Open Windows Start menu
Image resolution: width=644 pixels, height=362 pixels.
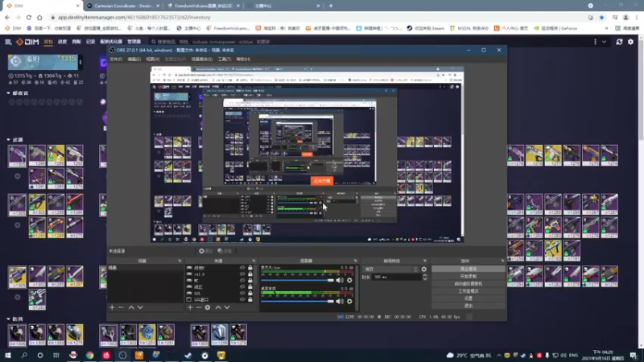pos(7,356)
